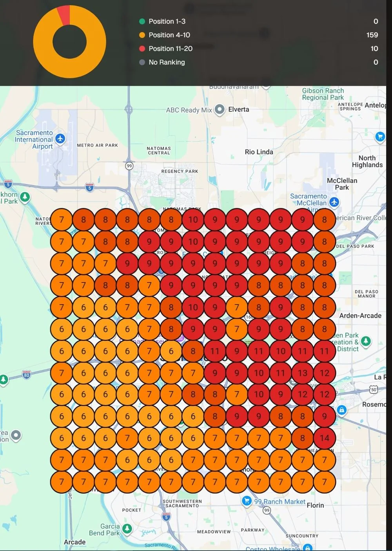Screen dimensions: 392x551
Task: Click the Position 11-20 legend label
Action: pyautogui.click(x=171, y=49)
